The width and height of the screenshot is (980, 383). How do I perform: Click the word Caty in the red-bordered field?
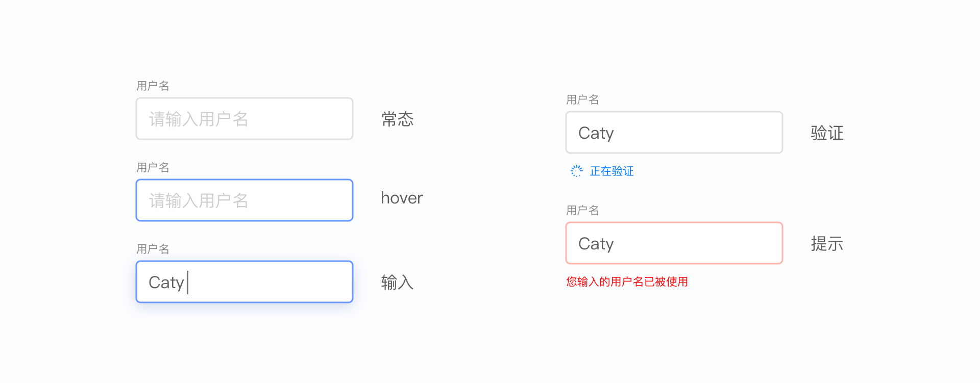coord(596,244)
